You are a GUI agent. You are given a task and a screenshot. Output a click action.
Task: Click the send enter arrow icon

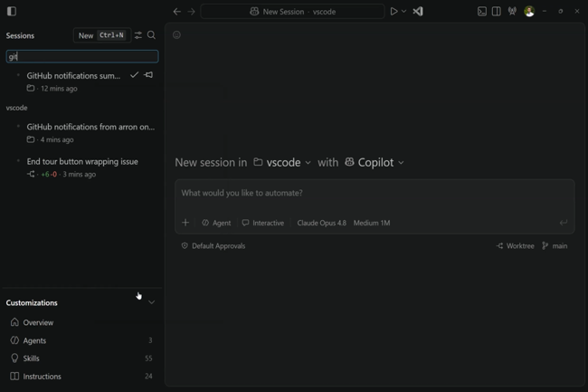(x=564, y=223)
